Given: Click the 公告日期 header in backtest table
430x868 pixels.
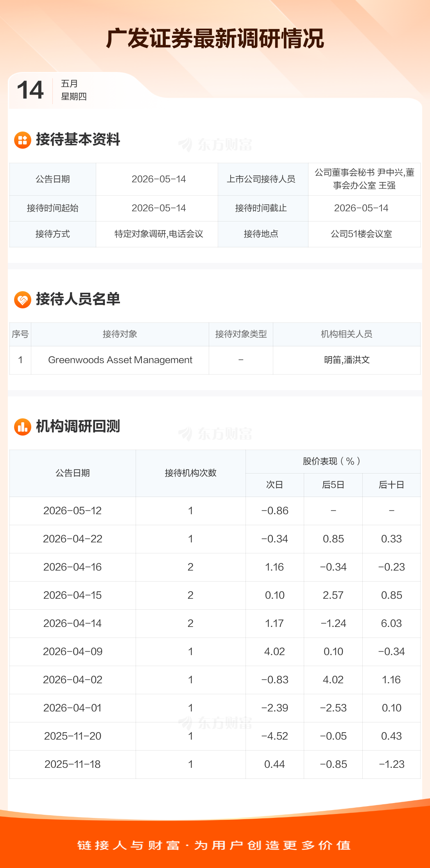Looking at the screenshot, I should point(73,473).
